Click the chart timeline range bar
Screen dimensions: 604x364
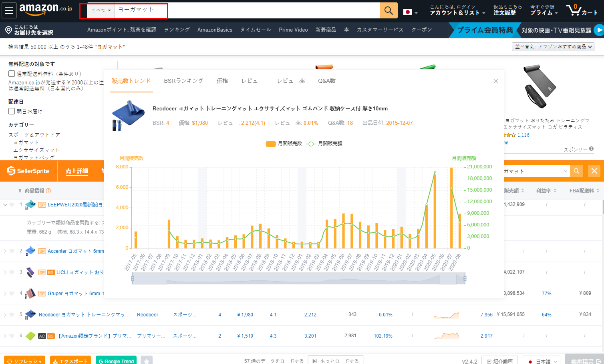[x=299, y=278]
